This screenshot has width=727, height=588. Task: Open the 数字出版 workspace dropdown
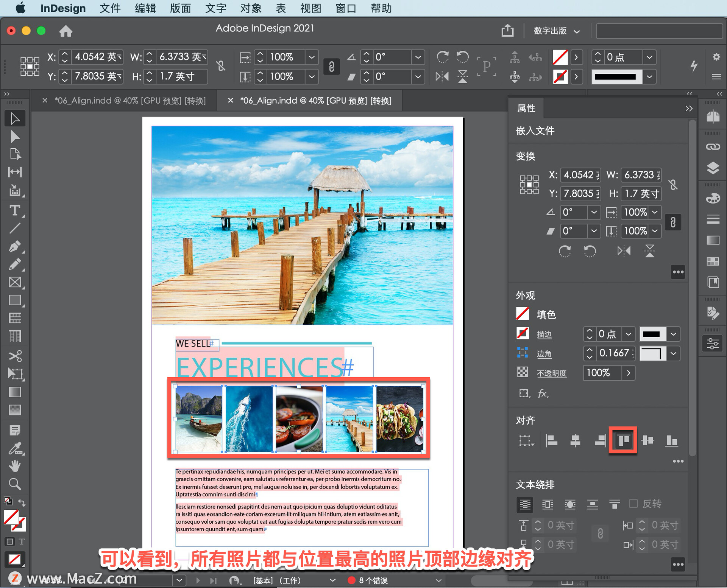556,31
